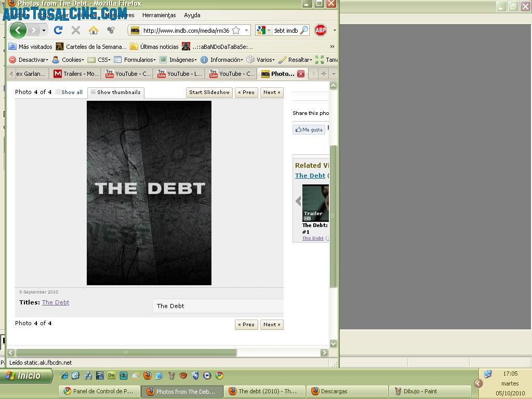Open the address bar history dropdown
This screenshot has width=532, height=399.
click(246, 31)
